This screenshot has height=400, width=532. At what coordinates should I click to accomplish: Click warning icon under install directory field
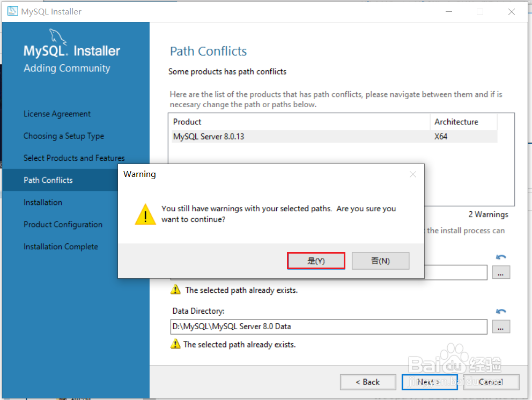(175, 290)
